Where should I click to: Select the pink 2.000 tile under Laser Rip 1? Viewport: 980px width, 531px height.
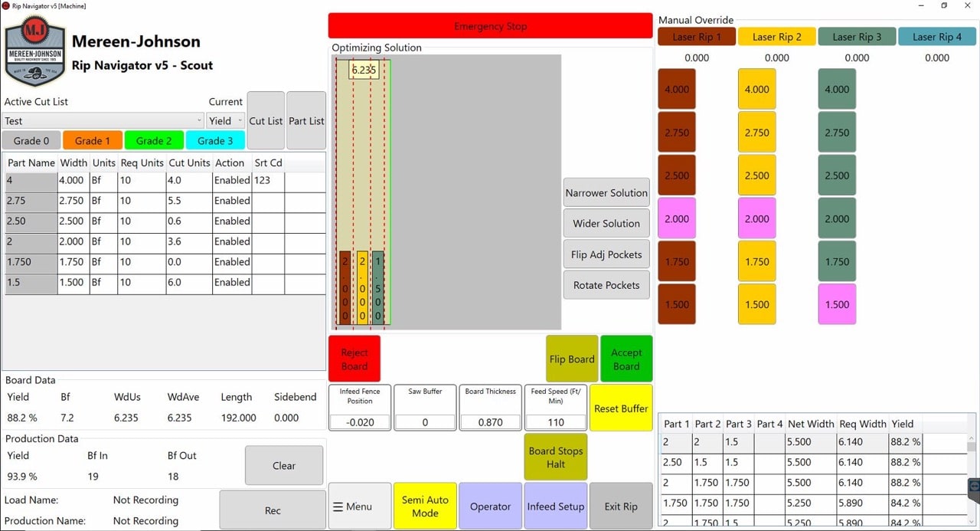click(677, 218)
